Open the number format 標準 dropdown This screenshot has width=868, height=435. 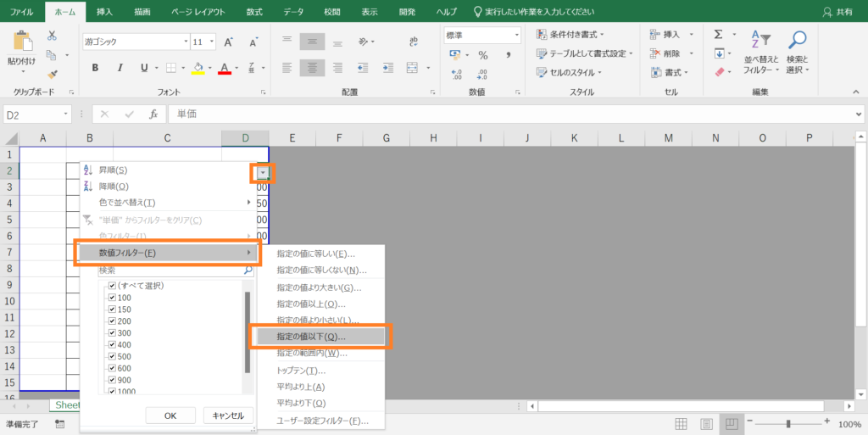point(517,35)
